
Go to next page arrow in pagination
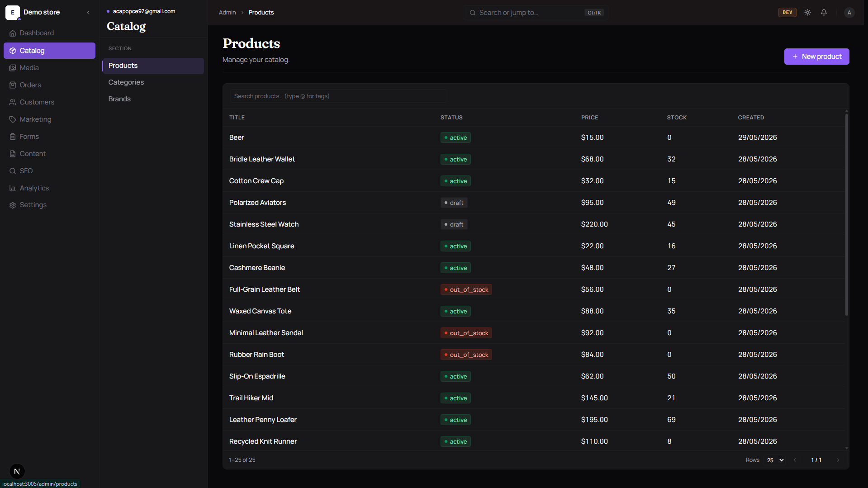click(x=838, y=460)
